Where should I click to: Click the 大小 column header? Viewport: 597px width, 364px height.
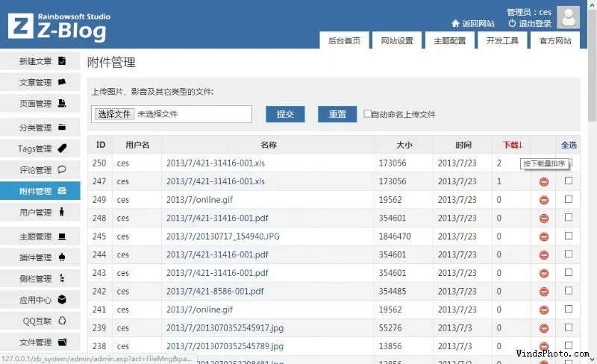404,145
